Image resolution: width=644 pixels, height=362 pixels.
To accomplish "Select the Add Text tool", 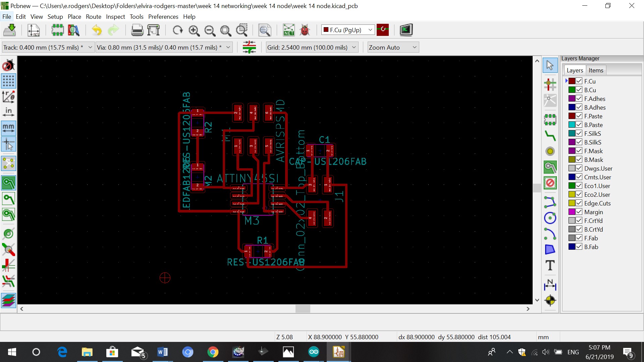I will (x=550, y=265).
